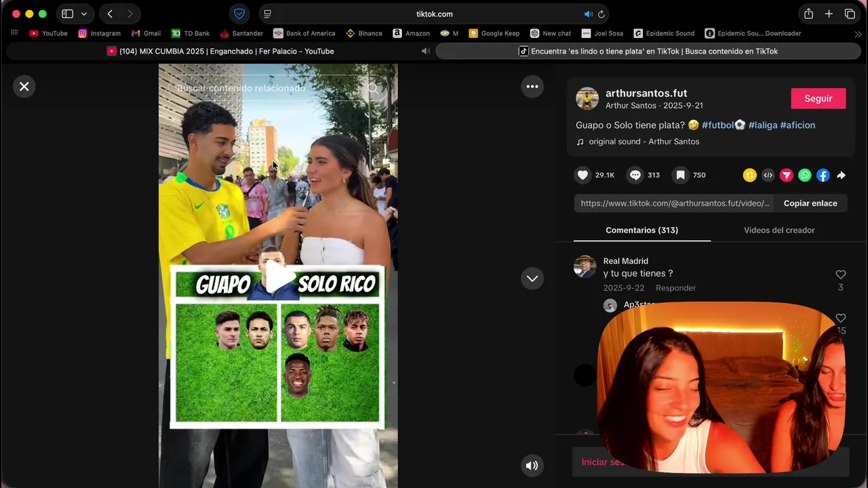868x488 pixels.
Task: Show more bookmarks overflow chevron
Action: (858, 33)
